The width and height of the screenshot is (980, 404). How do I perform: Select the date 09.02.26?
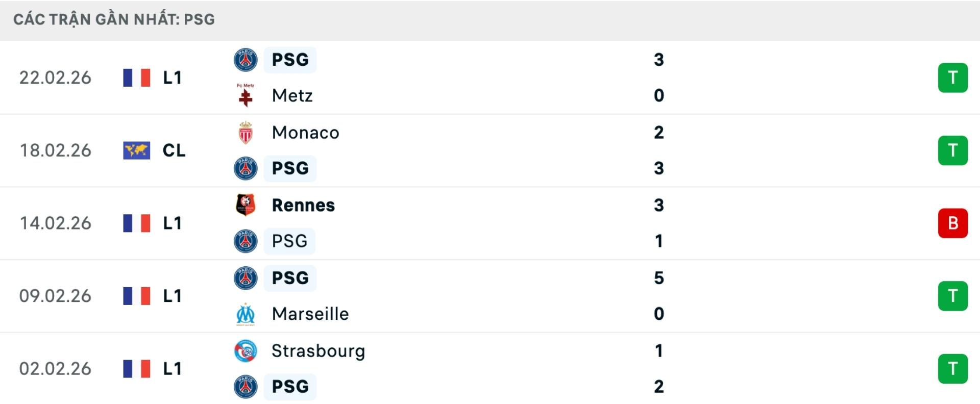tap(55, 296)
